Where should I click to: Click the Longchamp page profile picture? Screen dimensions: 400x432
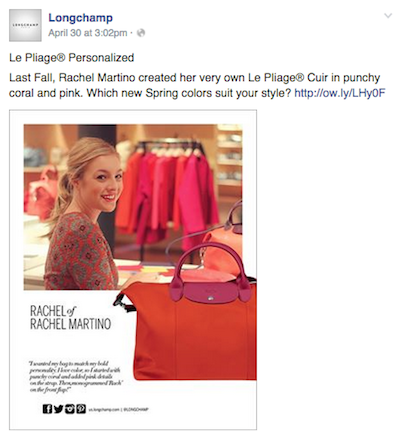pos(25,25)
